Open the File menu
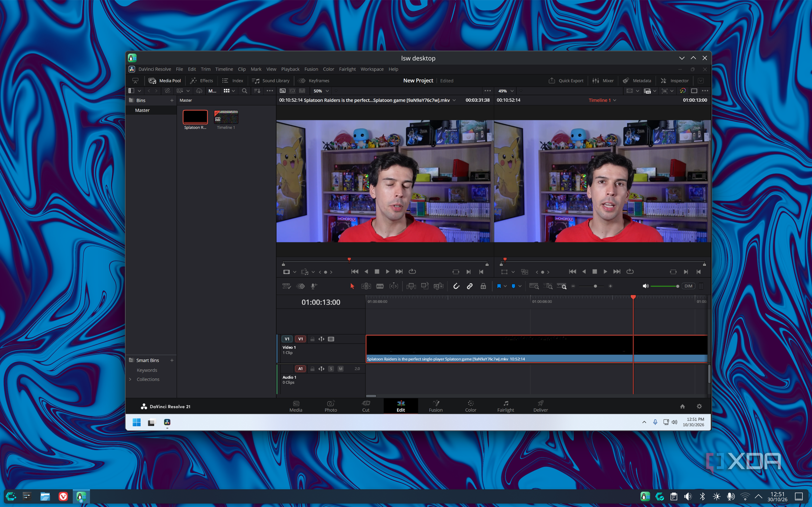 pyautogui.click(x=179, y=69)
